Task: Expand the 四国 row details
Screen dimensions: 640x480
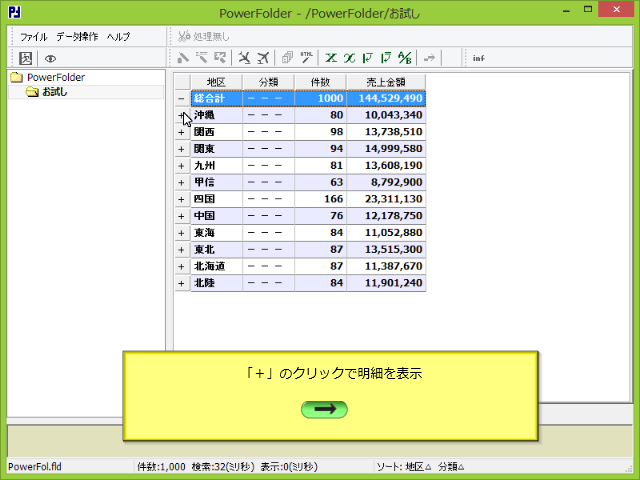Action: [182, 199]
